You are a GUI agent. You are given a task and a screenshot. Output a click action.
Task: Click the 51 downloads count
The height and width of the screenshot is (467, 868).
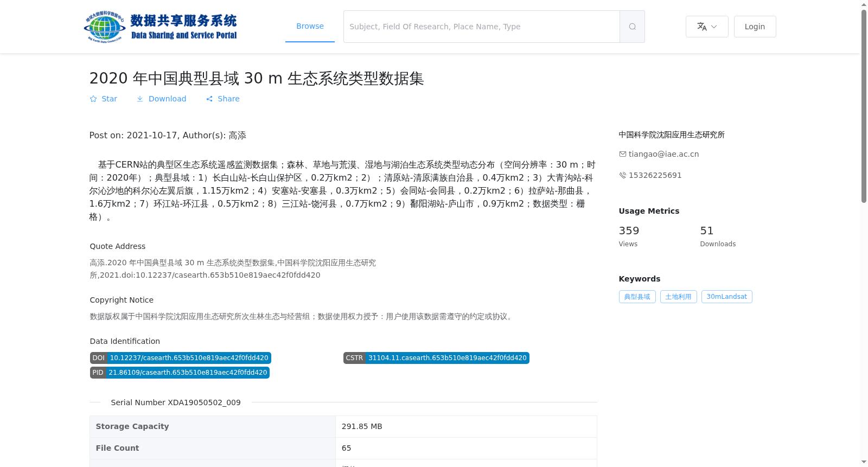tap(706, 231)
